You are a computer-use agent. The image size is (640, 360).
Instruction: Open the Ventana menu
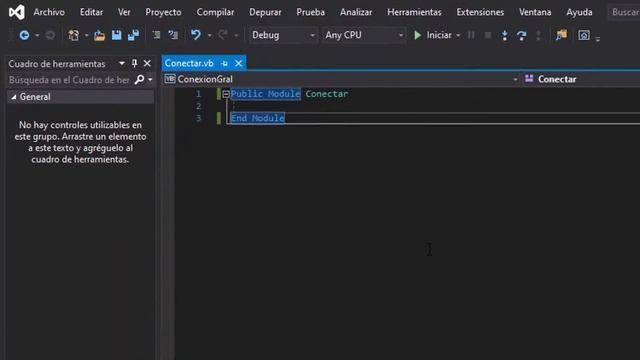pyautogui.click(x=535, y=12)
